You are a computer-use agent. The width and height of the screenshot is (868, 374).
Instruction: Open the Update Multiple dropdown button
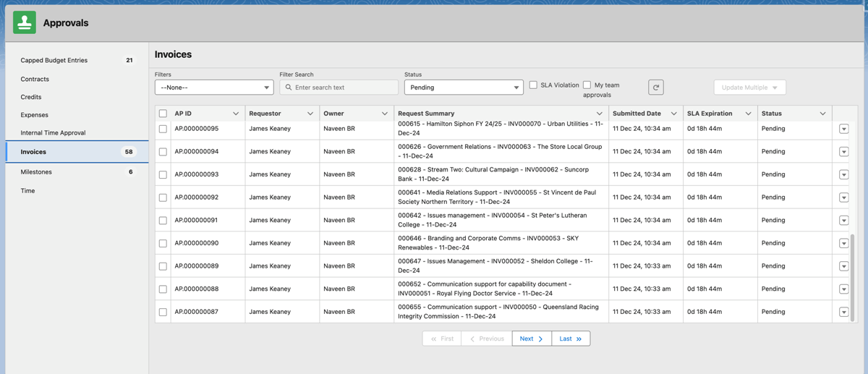click(x=749, y=88)
